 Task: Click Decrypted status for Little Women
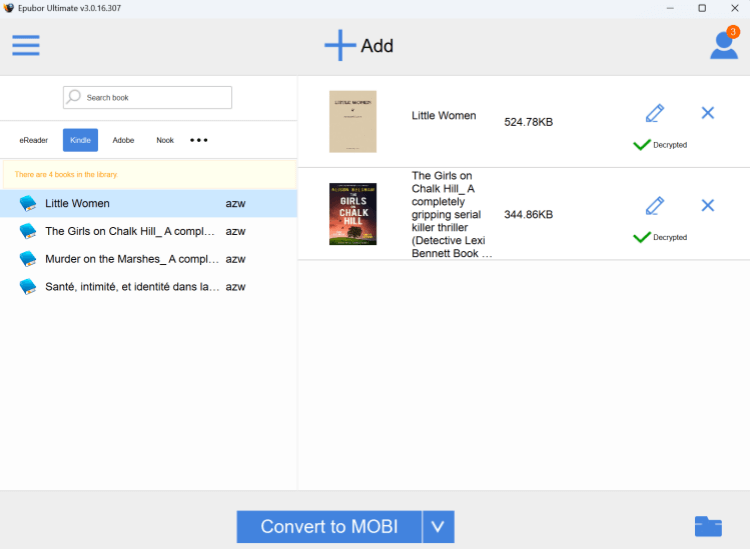670,145
